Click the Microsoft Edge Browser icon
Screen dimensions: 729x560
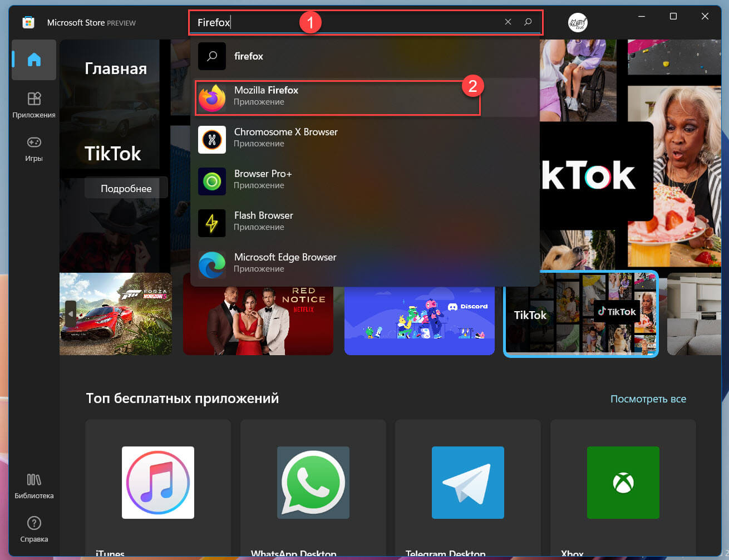[x=212, y=265]
